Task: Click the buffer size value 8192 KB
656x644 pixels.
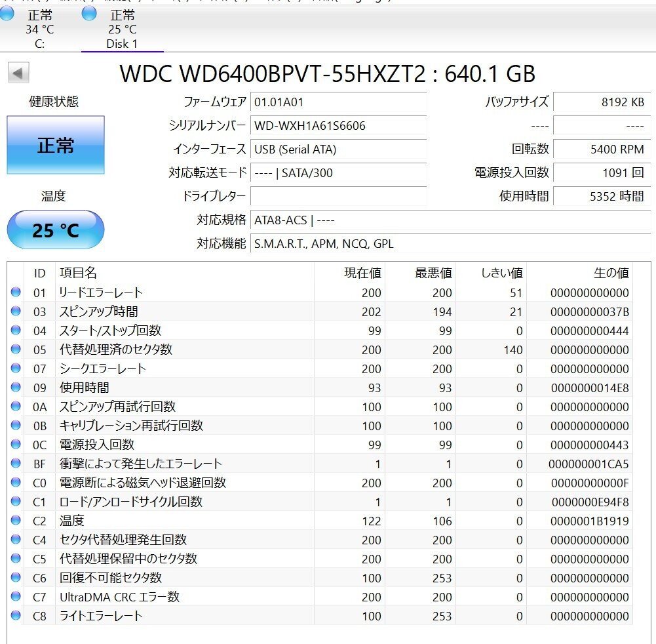Action: click(602, 102)
